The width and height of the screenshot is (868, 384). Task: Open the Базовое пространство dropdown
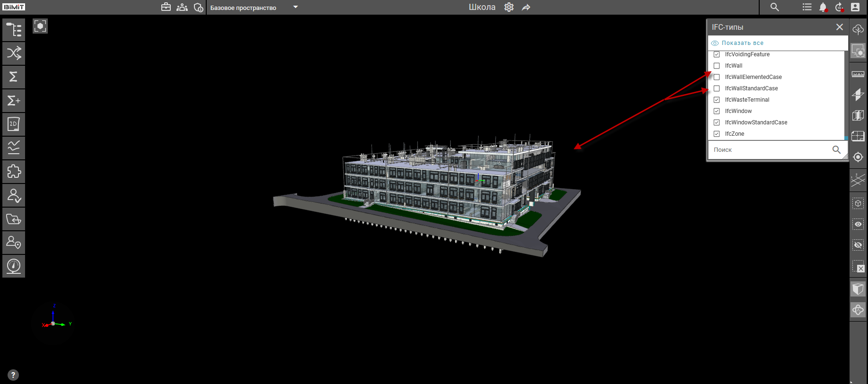(295, 7)
